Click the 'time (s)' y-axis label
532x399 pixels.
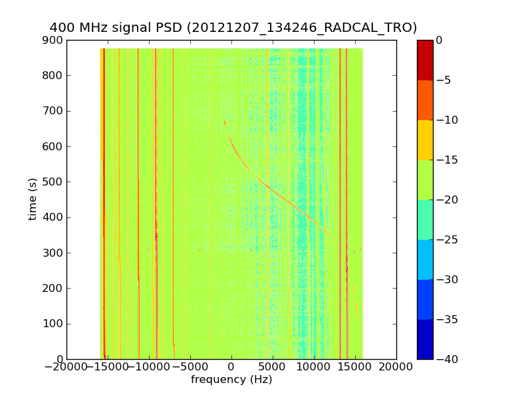pyautogui.click(x=33, y=199)
